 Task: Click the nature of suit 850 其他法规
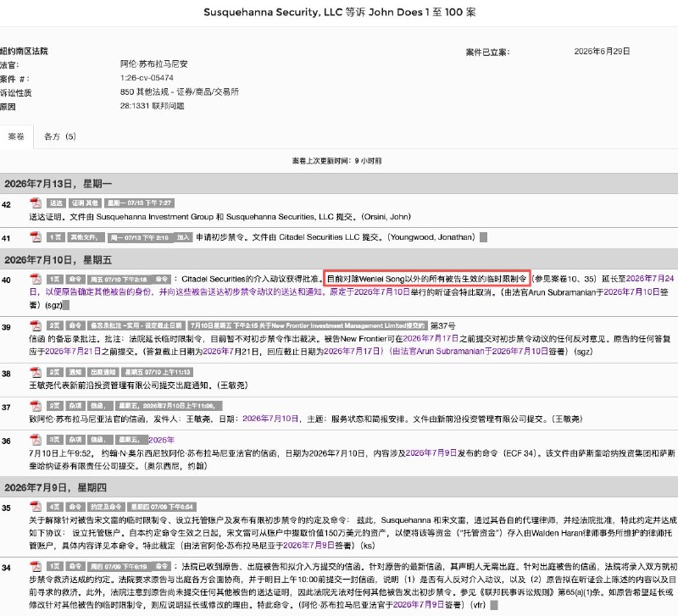click(180, 92)
